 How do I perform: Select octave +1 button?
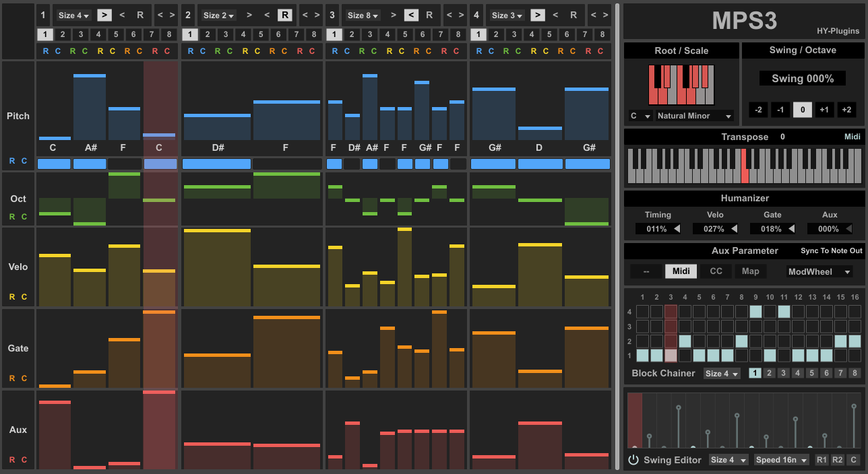click(x=824, y=110)
